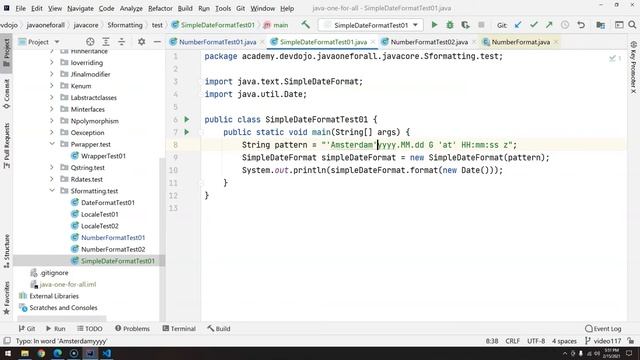This screenshot has height=360, width=640.
Task: Show Git history clock icon
Action: tap(565, 25)
